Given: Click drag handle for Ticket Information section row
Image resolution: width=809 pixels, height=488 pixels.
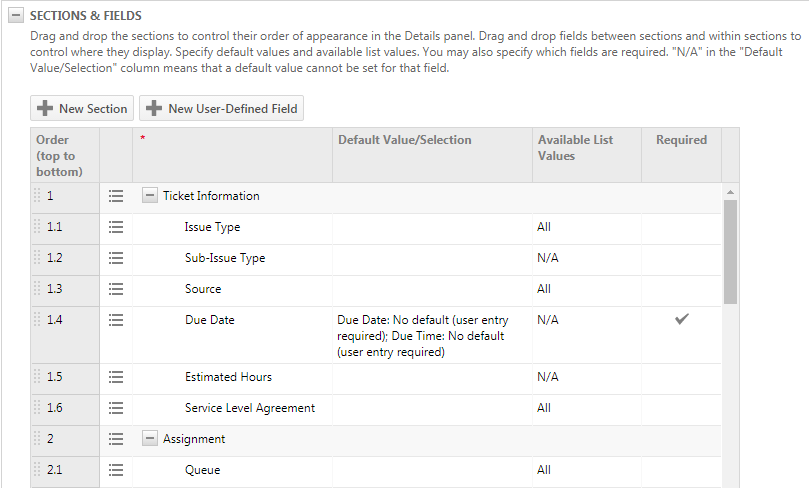Looking at the screenshot, I should (x=37, y=196).
